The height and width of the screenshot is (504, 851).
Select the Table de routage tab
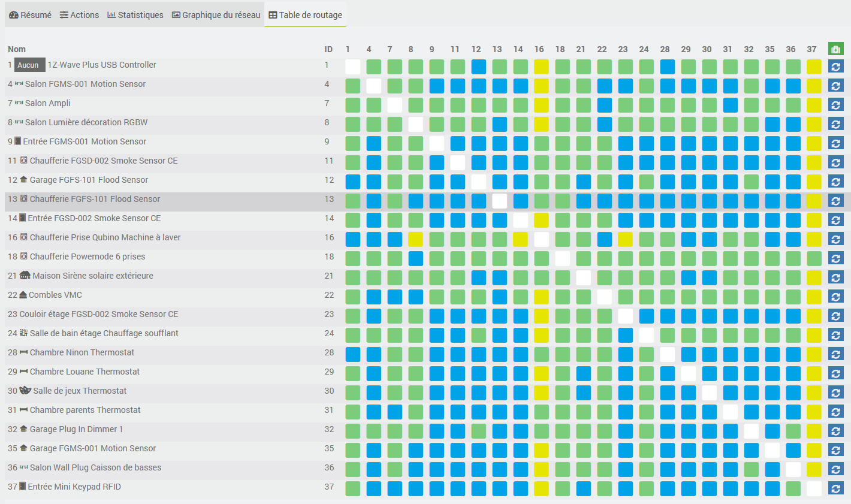pos(306,15)
